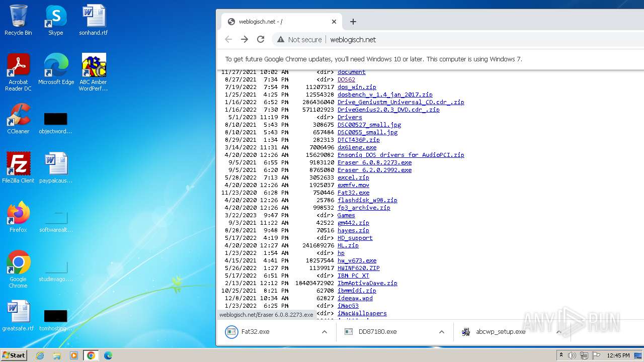
Task: Expand Fat32.exe download options
Action: click(x=325, y=332)
